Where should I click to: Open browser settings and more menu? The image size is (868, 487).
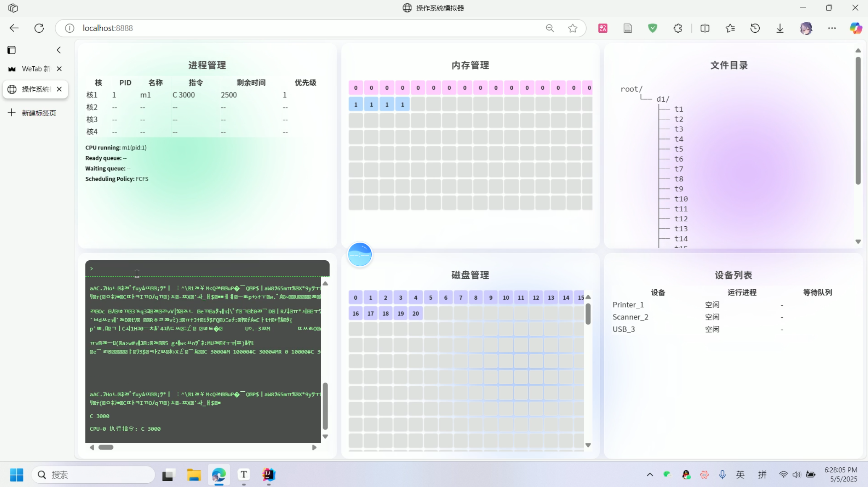pos(831,28)
